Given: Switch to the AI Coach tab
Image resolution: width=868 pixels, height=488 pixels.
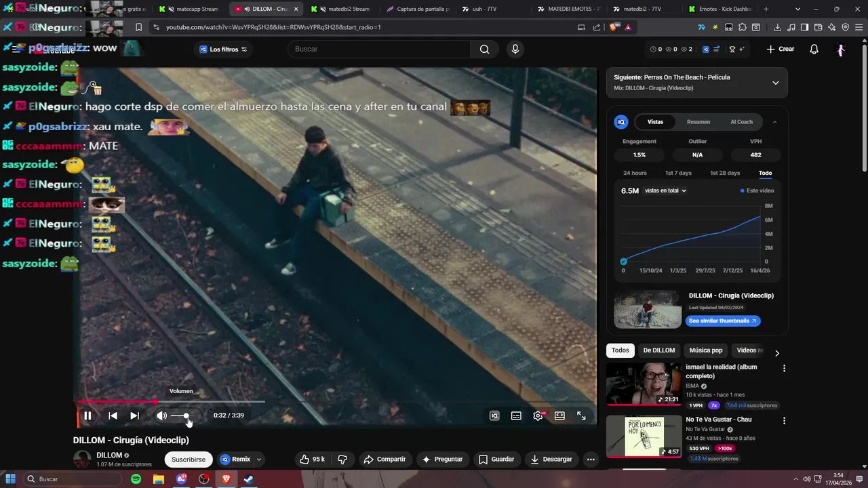Looking at the screenshot, I should [x=741, y=122].
